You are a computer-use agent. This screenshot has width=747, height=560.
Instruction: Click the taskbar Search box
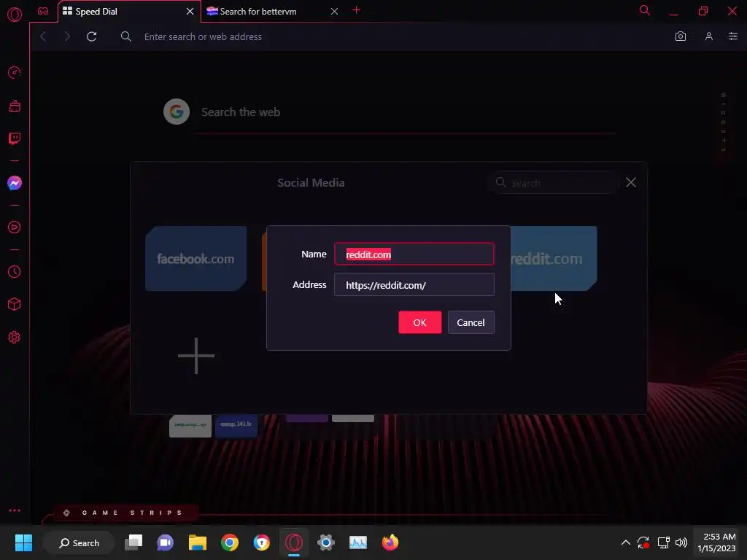point(79,542)
